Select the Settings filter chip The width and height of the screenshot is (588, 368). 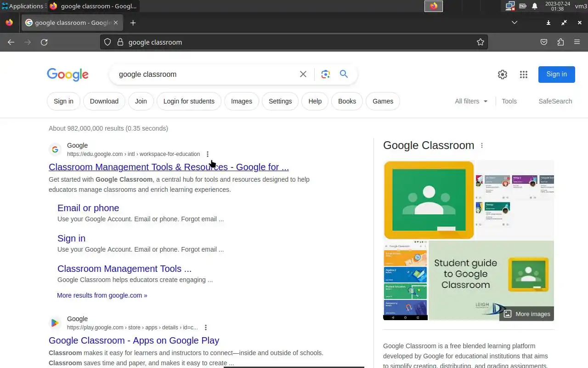[280, 101]
